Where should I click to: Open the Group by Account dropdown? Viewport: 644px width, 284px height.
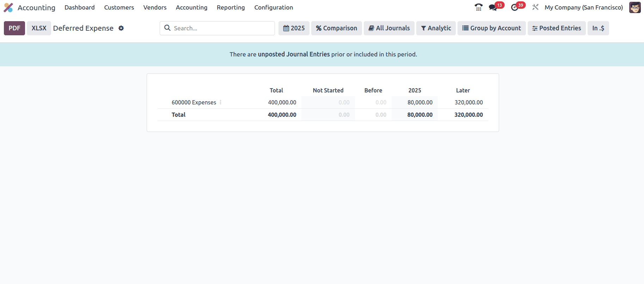492,28
